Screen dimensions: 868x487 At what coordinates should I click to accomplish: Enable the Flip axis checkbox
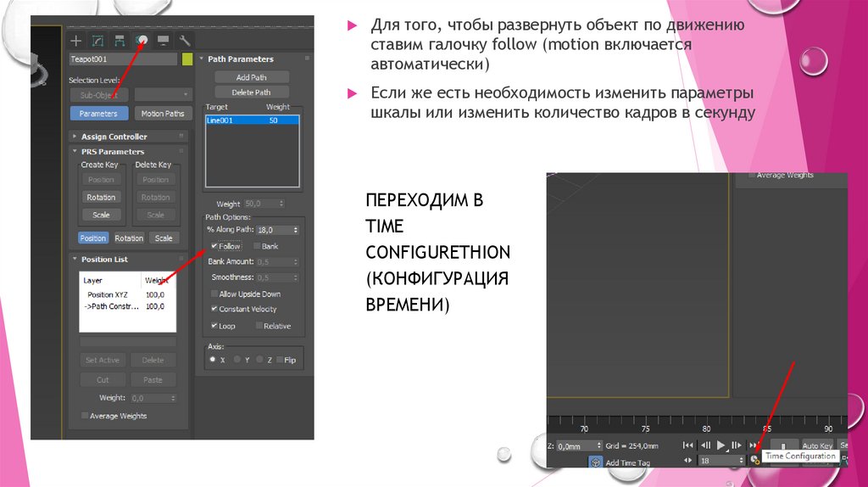(x=280, y=360)
